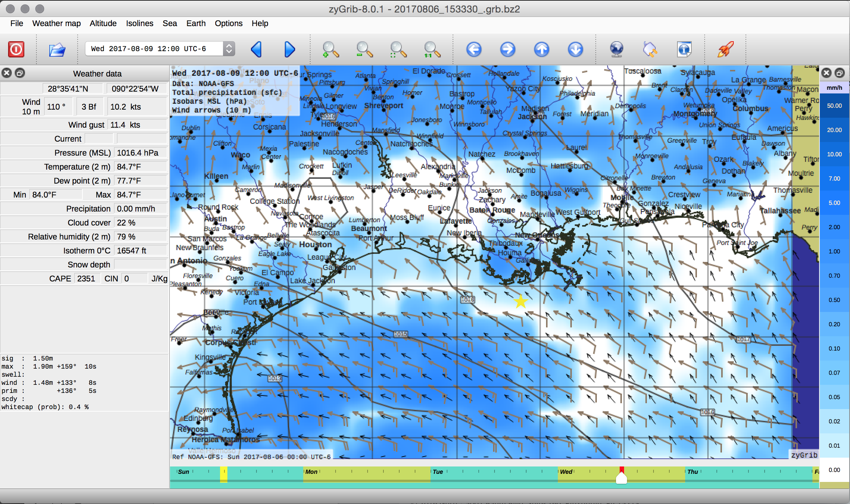Image resolution: width=850 pixels, height=504 pixels.
Task: Go to next forecast date arrow
Action: click(290, 49)
